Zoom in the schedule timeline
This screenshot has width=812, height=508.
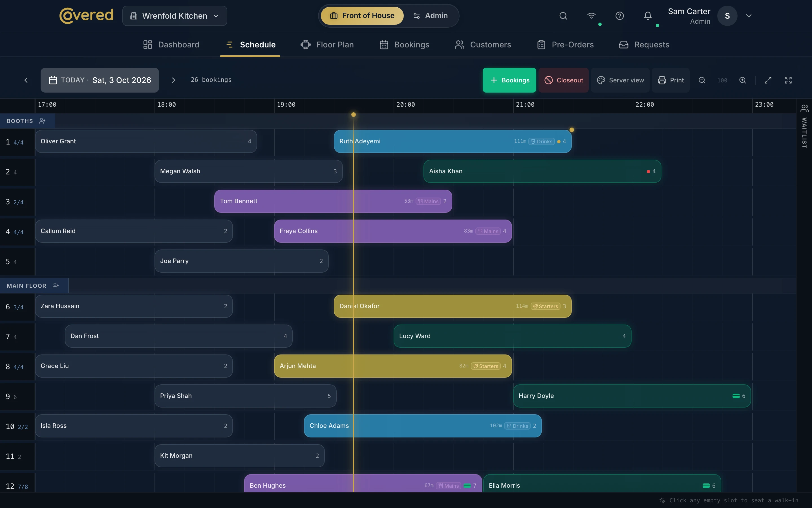743,80
